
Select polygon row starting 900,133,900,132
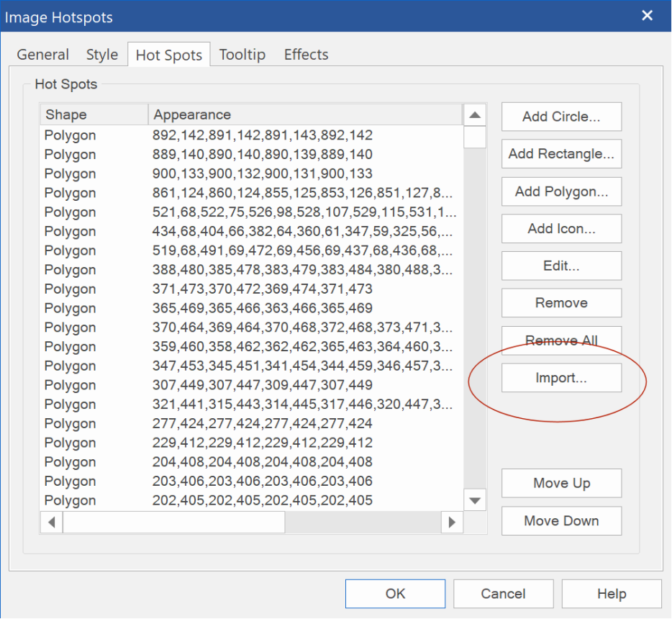(252, 173)
